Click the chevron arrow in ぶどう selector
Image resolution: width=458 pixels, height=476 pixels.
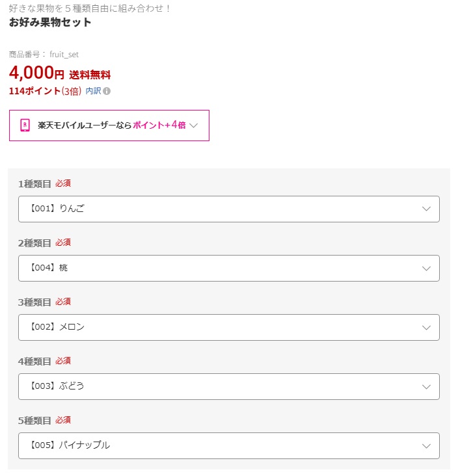(x=426, y=387)
